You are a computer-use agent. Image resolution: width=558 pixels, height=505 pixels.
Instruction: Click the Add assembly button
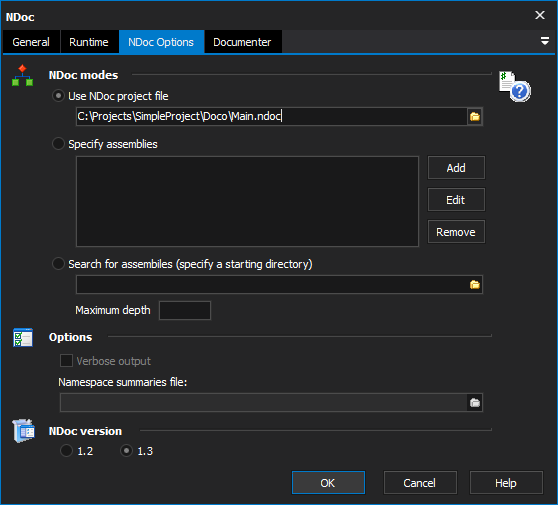pyautogui.click(x=456, y=168)
